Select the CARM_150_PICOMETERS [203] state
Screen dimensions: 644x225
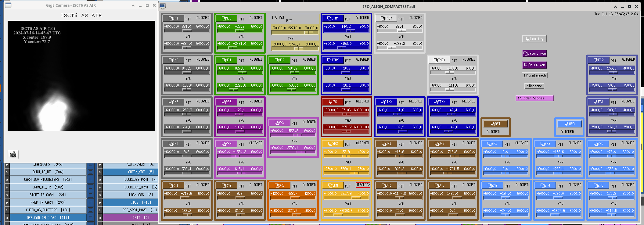pos(48,180)
